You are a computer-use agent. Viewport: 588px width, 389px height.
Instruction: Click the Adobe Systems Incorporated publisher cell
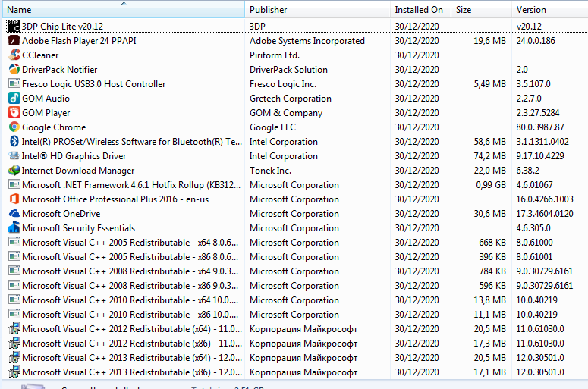click(307, 41)
